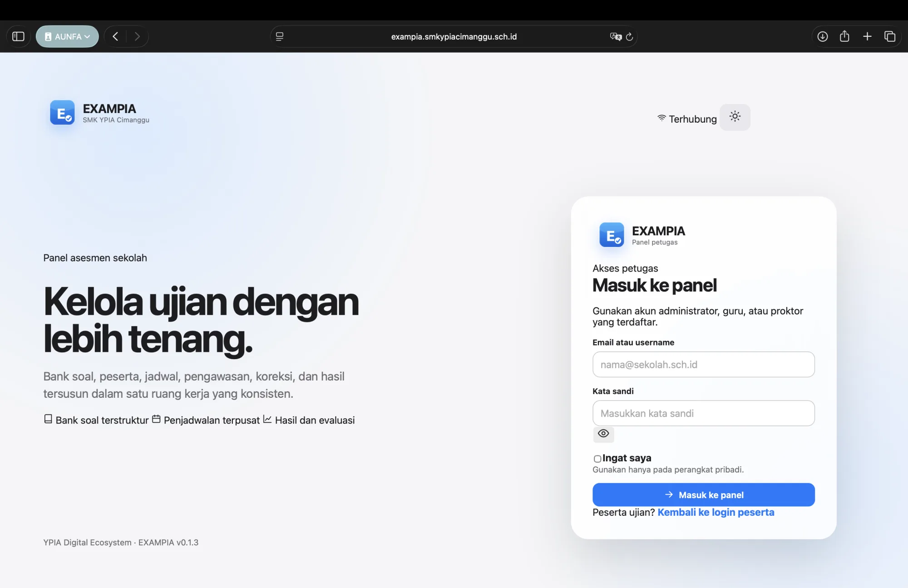The image size is (908, 588).
Task: Enable the Ingat saya checkbox
Action: tap(597, 459)
